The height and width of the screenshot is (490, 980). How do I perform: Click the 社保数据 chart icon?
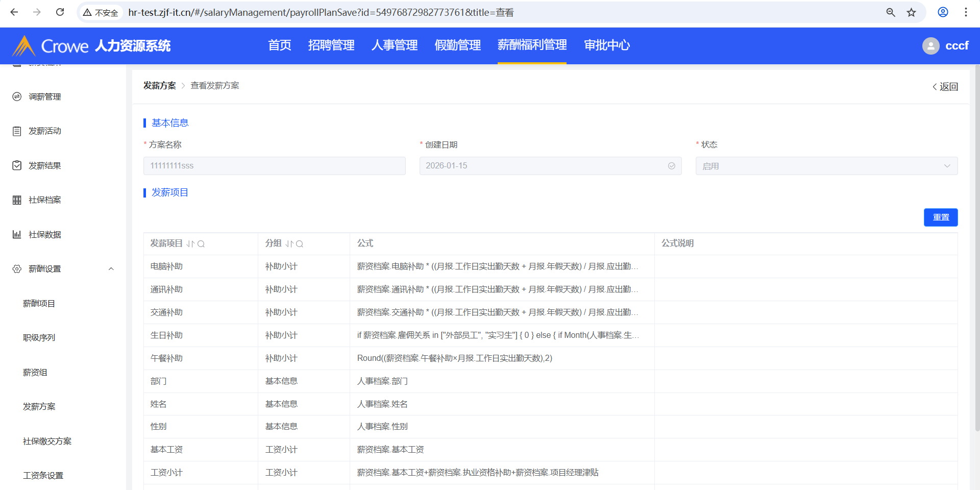(x=17, y=234)
